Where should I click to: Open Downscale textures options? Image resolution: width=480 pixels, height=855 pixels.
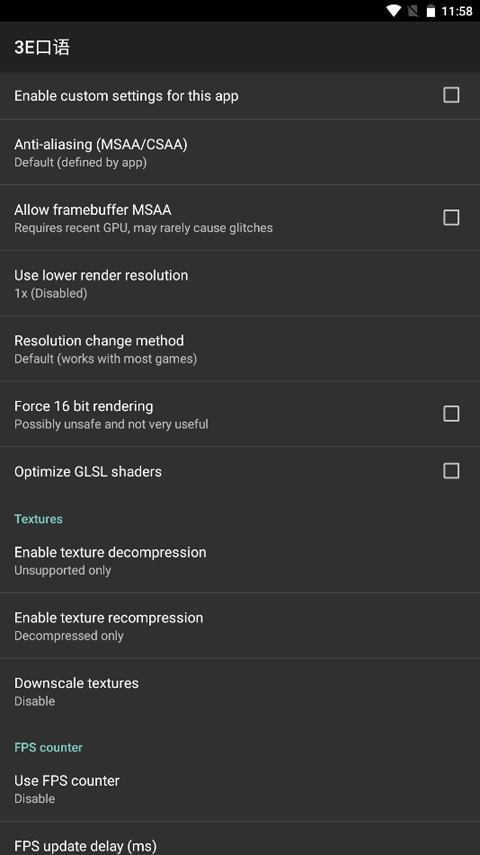coord(240,691)
